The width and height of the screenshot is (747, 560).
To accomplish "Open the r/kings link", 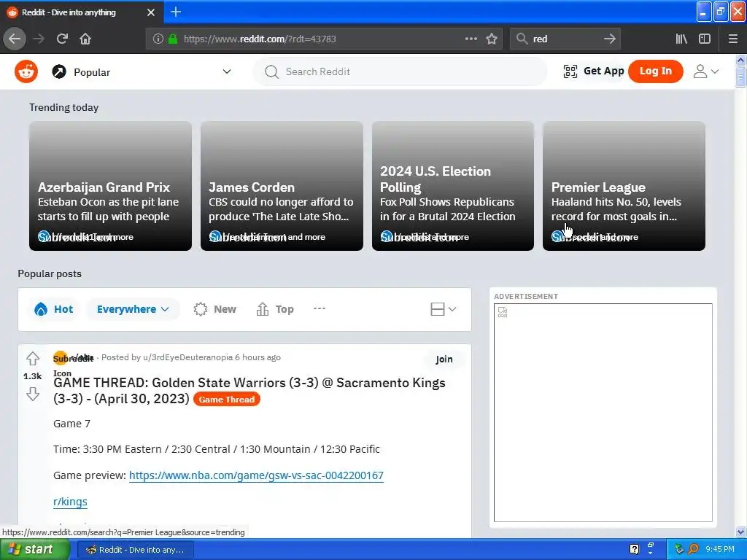I will 70,502.
